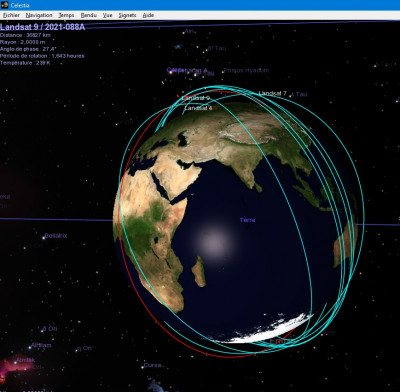400x392 pixels.
Task: Select the Bellatrix star label
Action: 56,236
